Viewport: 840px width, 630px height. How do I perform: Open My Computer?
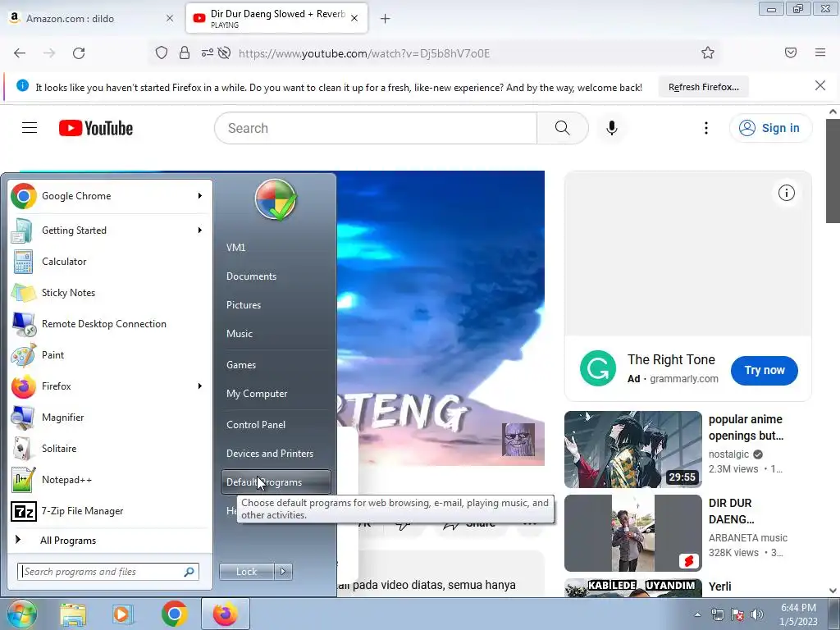(x=276, y=394)
